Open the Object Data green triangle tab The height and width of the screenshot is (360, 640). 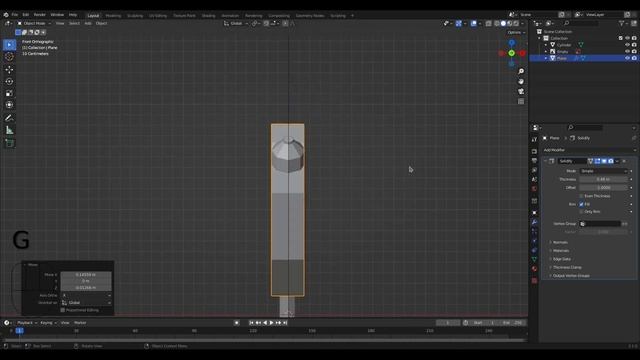534,259
